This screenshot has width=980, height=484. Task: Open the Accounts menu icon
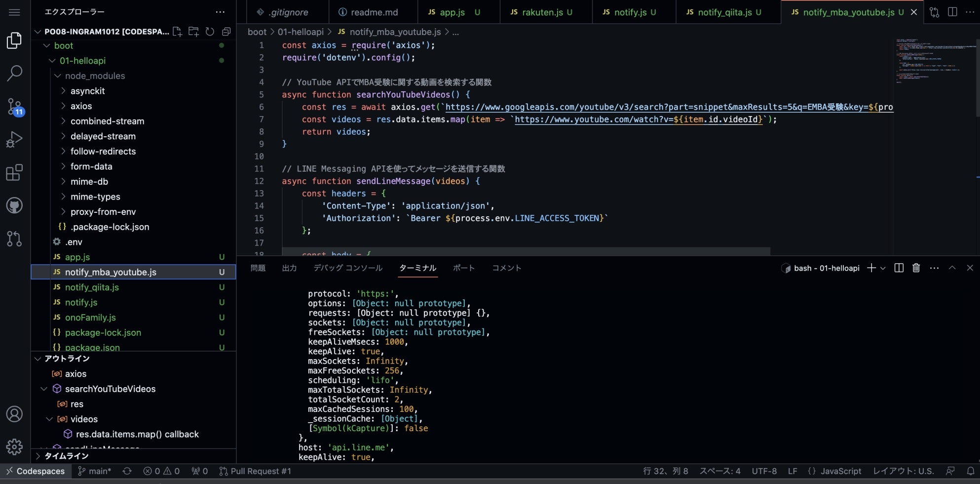click(x=14, y=414)
